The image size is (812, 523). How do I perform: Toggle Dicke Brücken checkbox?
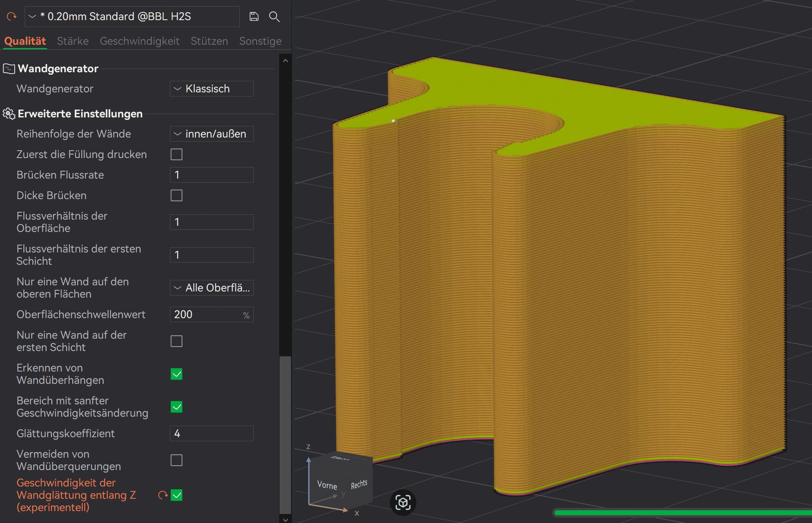[x=177, y=195]
